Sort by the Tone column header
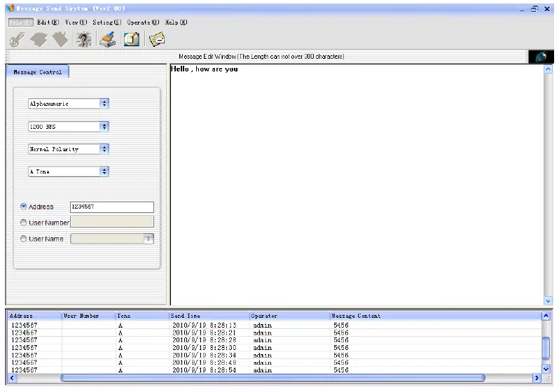Screen dimensions: 559x392 point(142,316)
